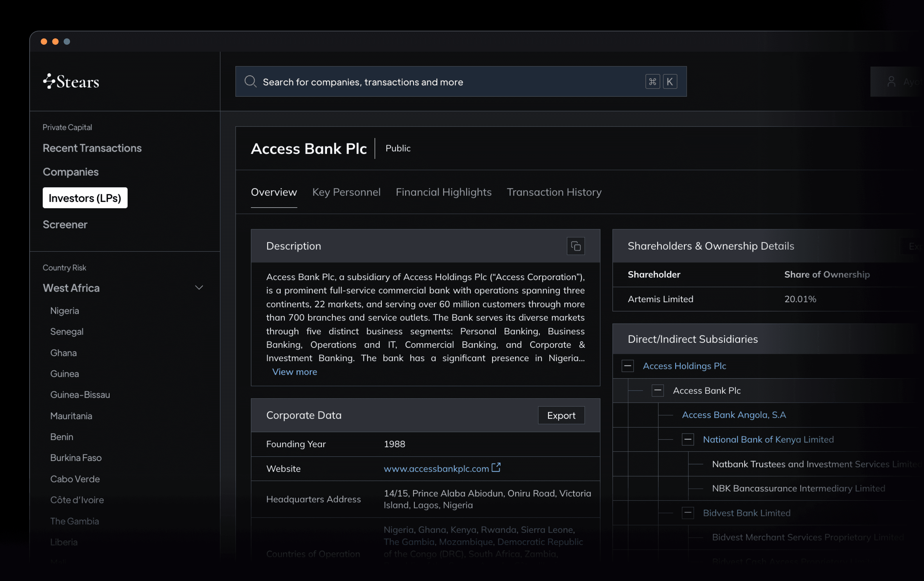Go to Recent Transactions in sidebar
Screen dimensions: 924x581
pos(92,148)
